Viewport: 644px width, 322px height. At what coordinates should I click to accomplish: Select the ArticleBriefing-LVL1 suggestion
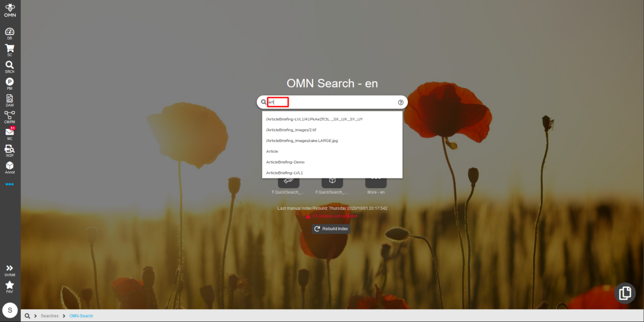click(332, 173)
